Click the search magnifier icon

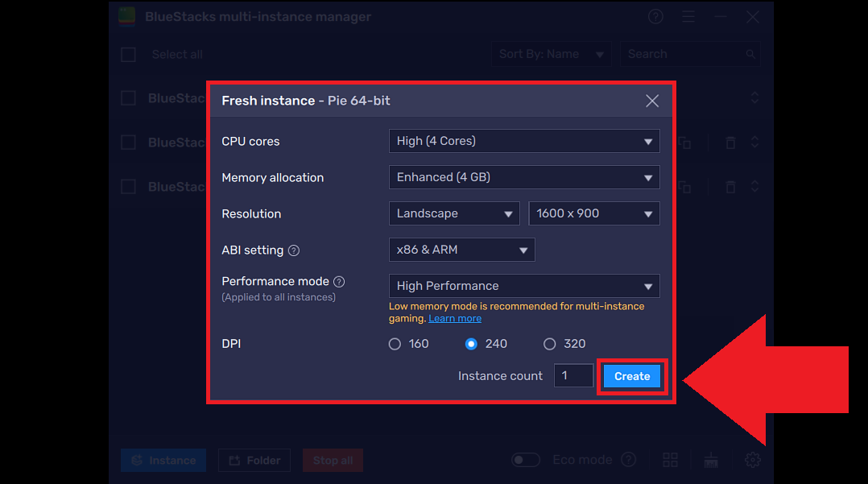749,53
